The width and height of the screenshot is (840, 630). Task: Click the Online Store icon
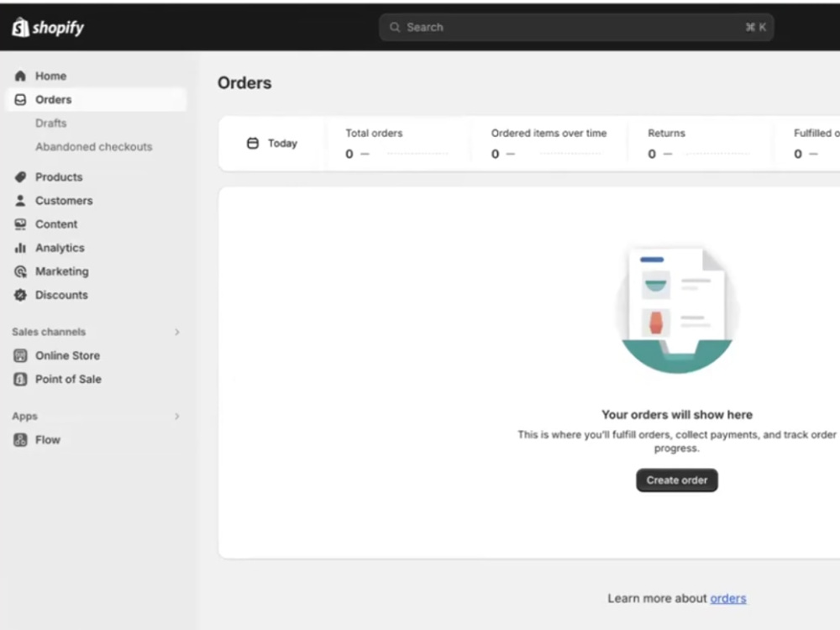coord(20,355)
